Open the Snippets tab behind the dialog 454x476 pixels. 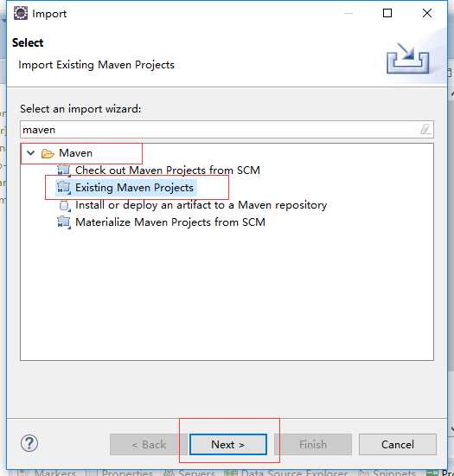coord(388,473)
